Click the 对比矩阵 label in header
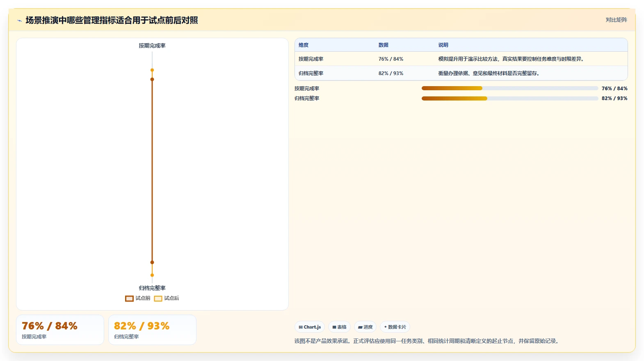The image size is (644, 361). point(617,20)
